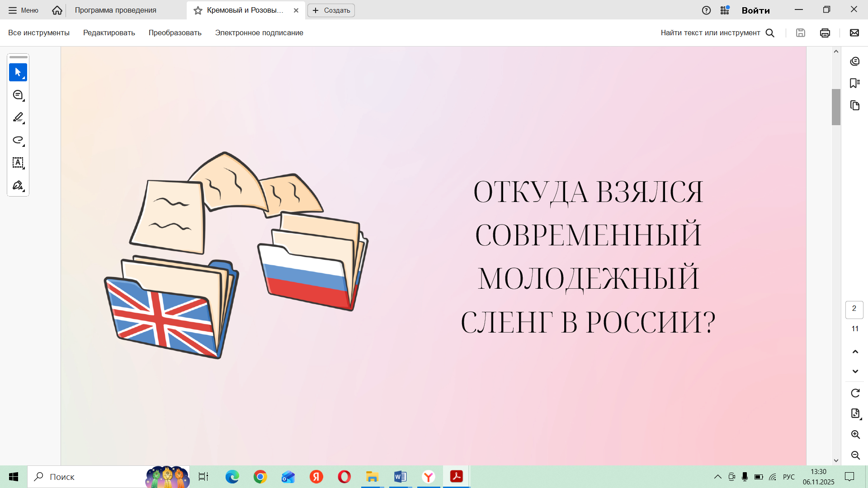Image resolution: width=868 pixels, height=488 pixels.
Task: Open the Редактировать menu item
Action: click(x=109, y=33)
